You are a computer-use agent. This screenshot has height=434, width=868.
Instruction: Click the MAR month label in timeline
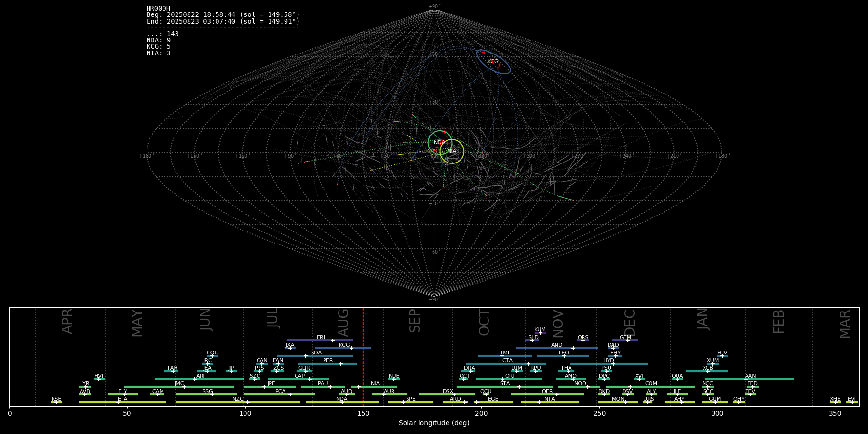845,324
